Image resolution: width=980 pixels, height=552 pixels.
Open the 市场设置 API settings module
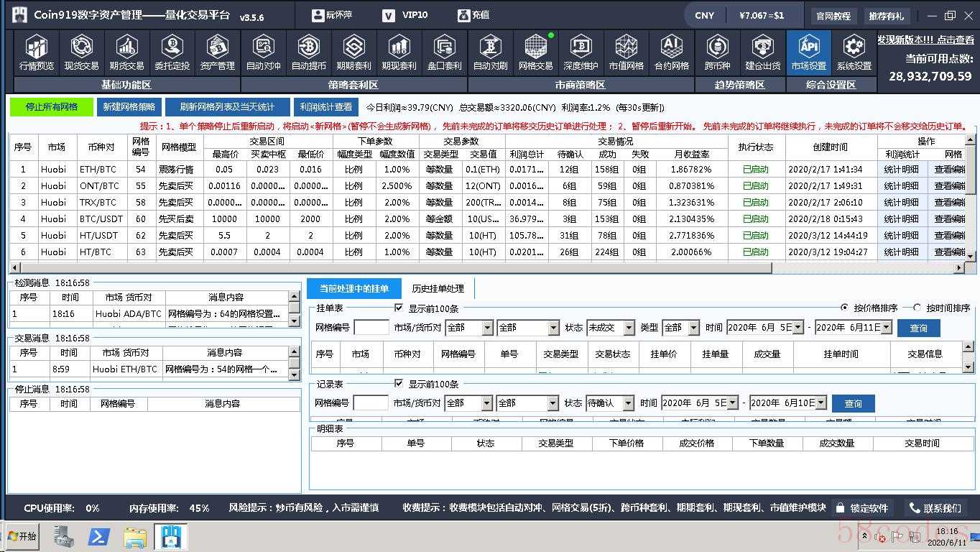(x=808, y=52)
